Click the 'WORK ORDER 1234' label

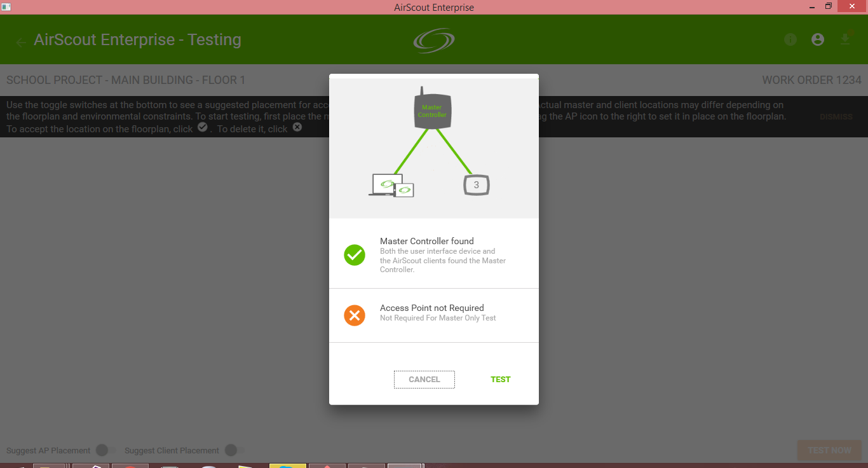(x=811, y=80)
